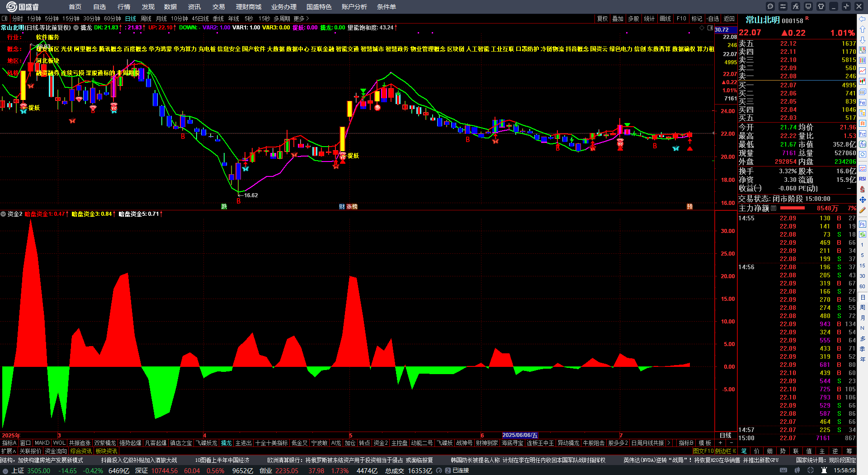Click the screen display icon in title bar
The image size is (868, 475).
pyautogui.click(x=808, y=6)
